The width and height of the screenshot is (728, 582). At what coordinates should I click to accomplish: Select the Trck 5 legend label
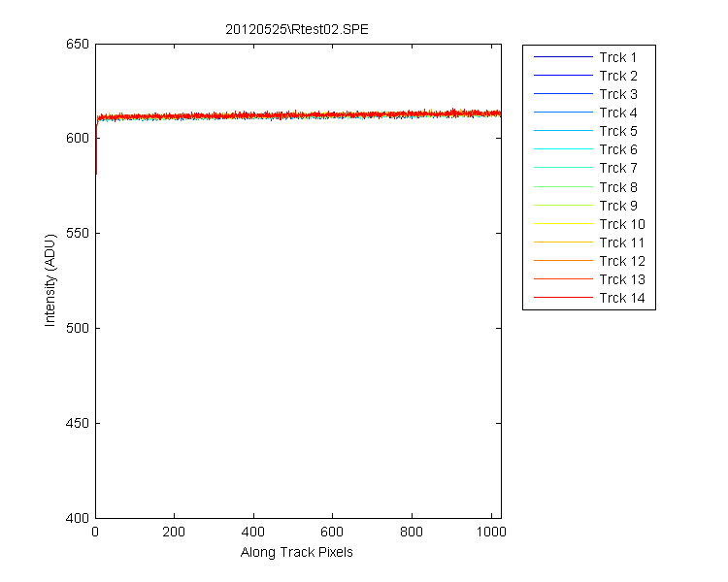point(618,131)
